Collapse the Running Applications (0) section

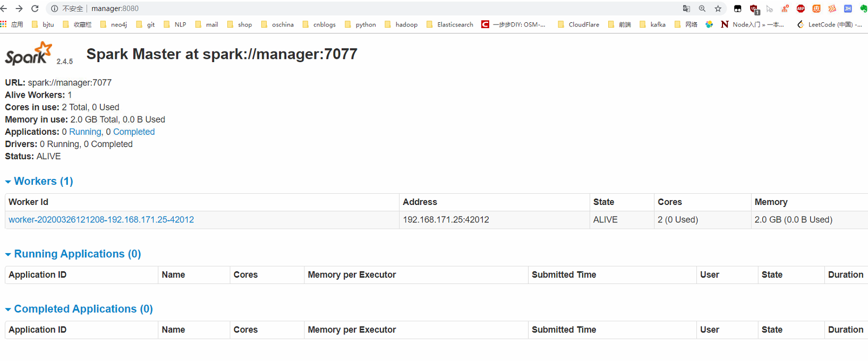(x=73, y=254)
